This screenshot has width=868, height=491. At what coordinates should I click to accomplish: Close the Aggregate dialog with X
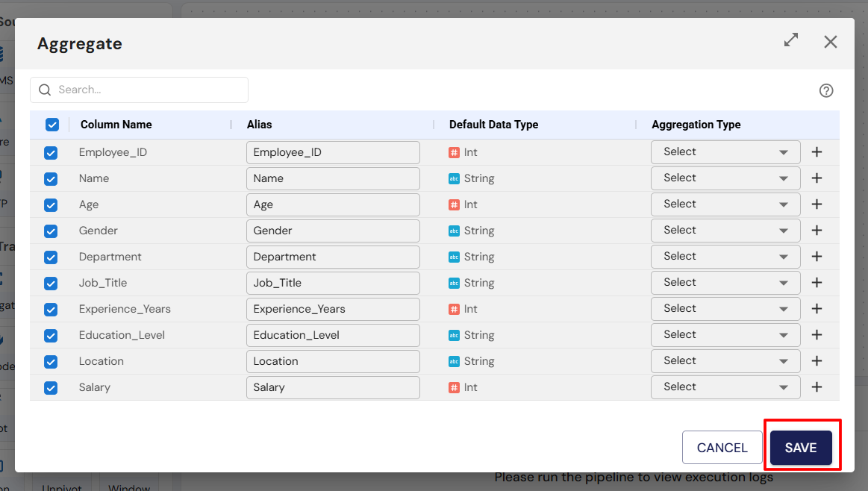(x=830, y=42)
